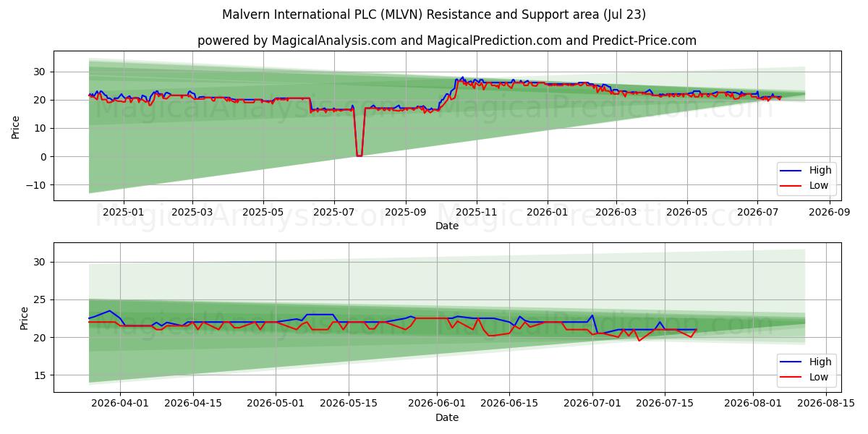Click the top chart '2025-01' date label

click(123, 212)
